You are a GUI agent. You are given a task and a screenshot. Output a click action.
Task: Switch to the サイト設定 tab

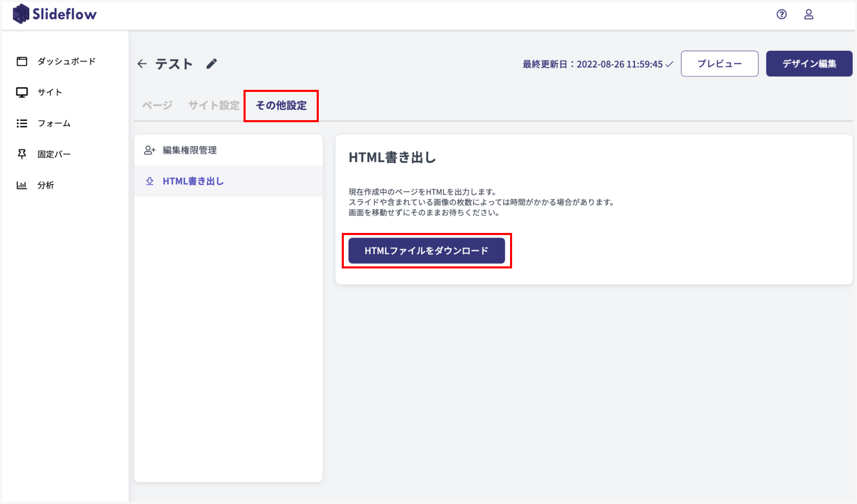tap(214, 106)
